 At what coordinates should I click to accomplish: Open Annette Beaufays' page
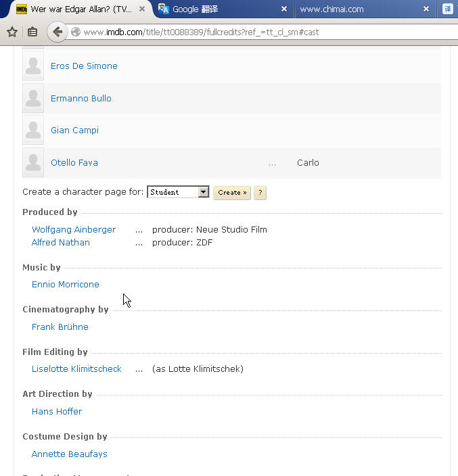coord(70,454)
